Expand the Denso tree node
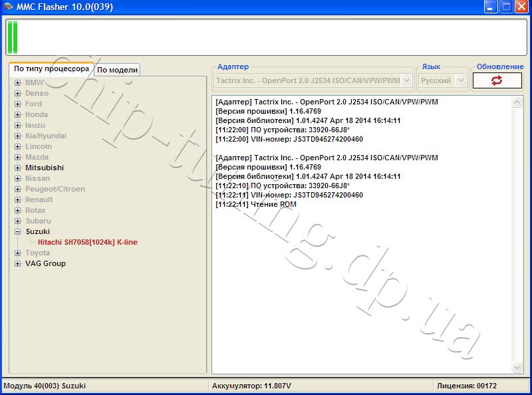 tap(18, 93)
